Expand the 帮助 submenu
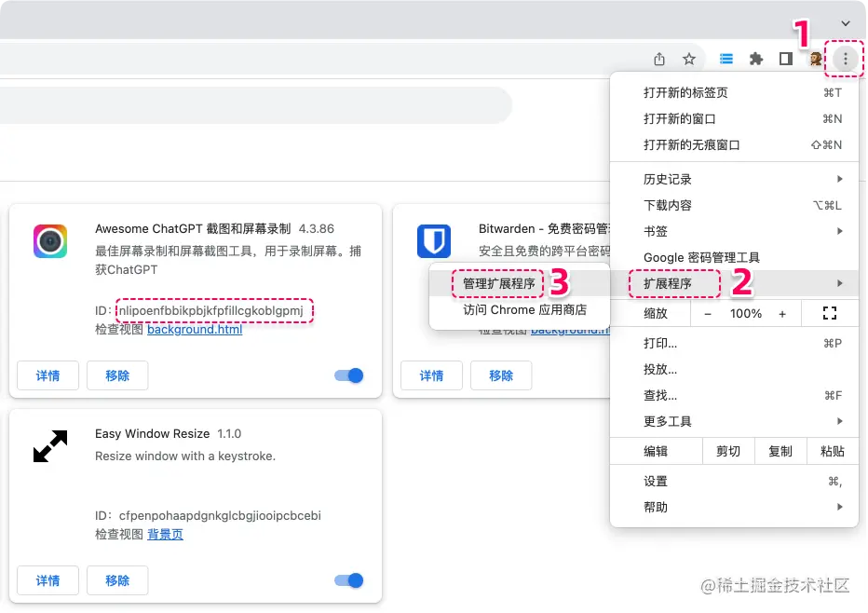Image resolution: width=868 pixels, height=613 pixels. pos(655,507)
